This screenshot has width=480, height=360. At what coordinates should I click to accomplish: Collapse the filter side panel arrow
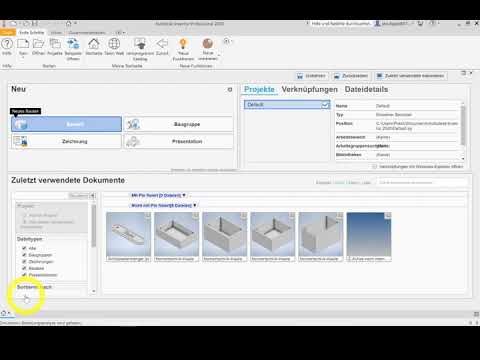93,196
